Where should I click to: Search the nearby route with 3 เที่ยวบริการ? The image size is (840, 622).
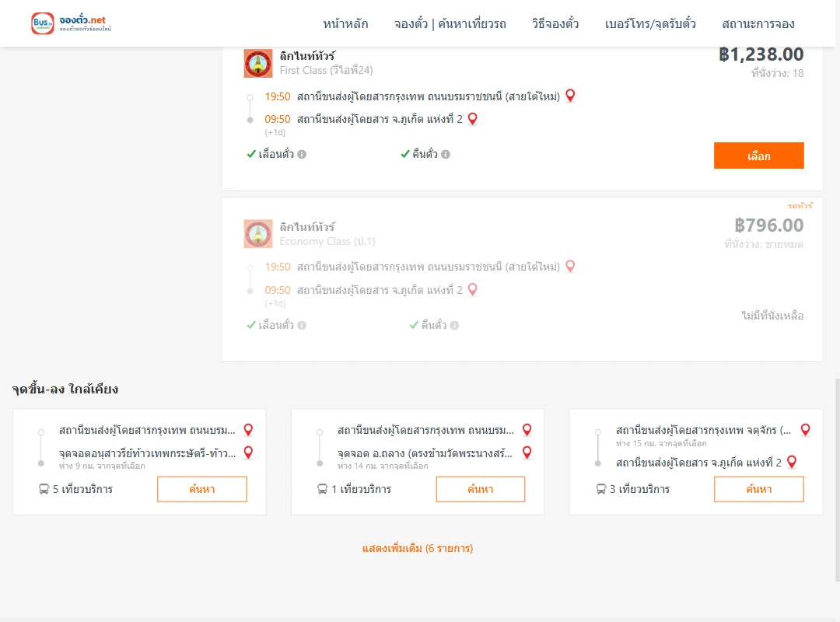[x=758, y=489]
